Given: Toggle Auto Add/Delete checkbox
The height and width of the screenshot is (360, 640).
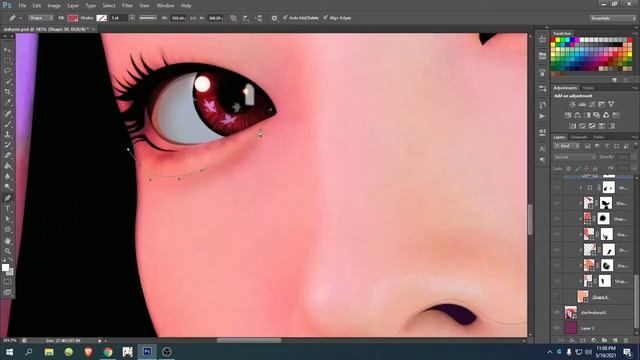Looking at the screenshot, I should point(285,18).
